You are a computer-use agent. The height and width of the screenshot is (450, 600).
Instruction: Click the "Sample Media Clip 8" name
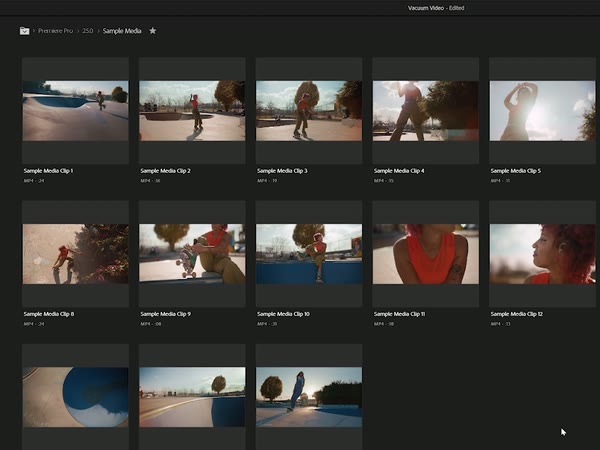click(x=49, y=314)
